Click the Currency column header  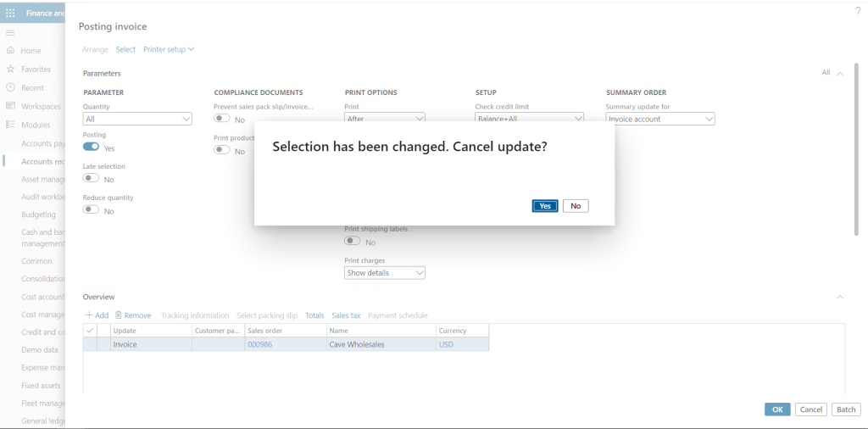point(462,331)
